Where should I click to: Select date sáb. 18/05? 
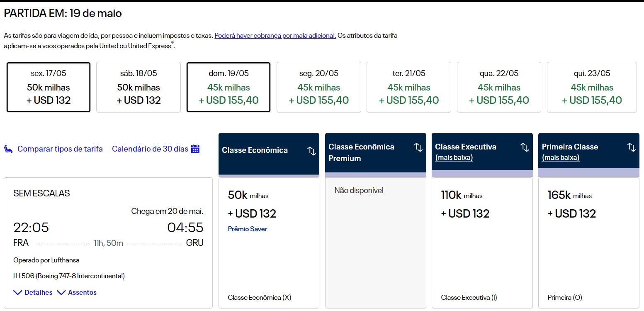[139, 87]
